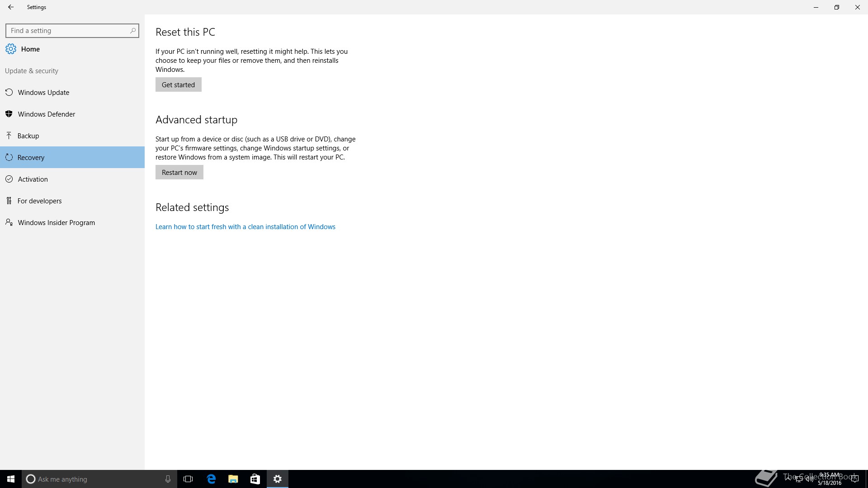Click the Ask me anything search box
This screenshot has height=488, width=868.
coord(99,479)
